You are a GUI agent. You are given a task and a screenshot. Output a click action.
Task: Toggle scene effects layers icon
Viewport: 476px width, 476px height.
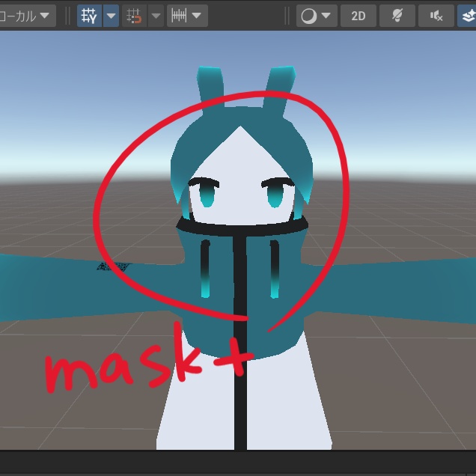[x=468, y=16]
